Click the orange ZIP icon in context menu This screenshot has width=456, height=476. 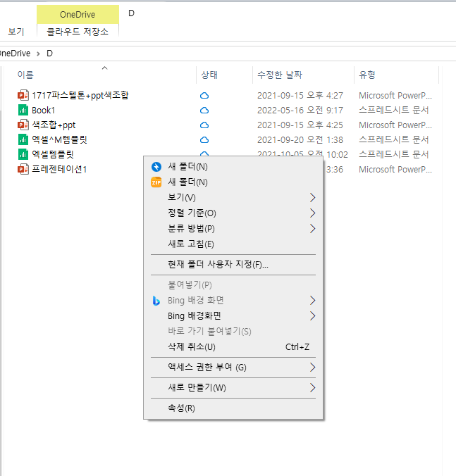[156, 182]
